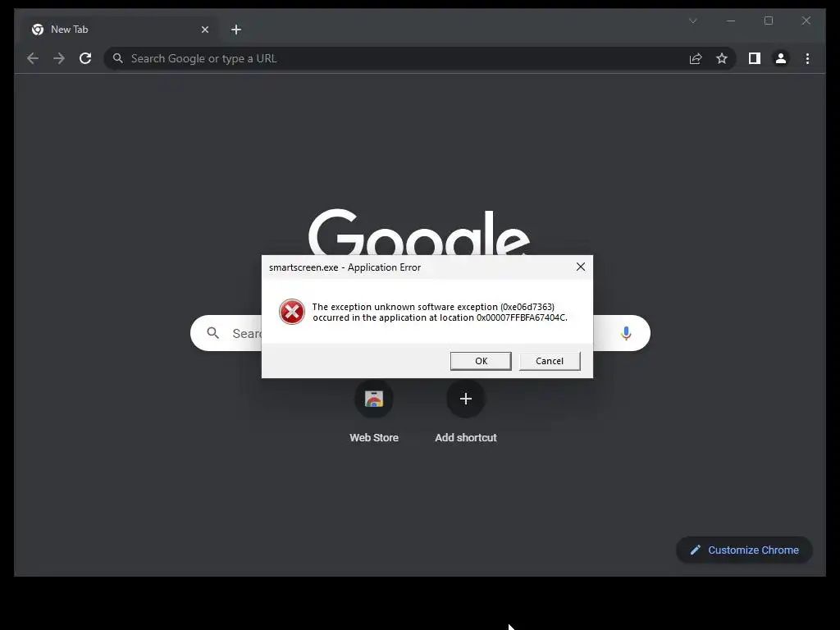Screen dimensions: 840x630
Task: Open the profile avatar icon
Action: point(781,58)
